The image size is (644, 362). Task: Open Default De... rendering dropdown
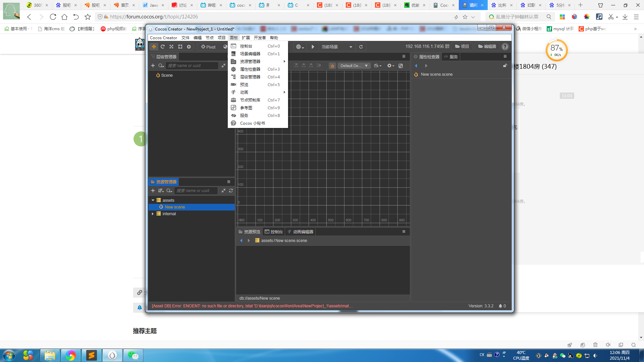[354, 66]
